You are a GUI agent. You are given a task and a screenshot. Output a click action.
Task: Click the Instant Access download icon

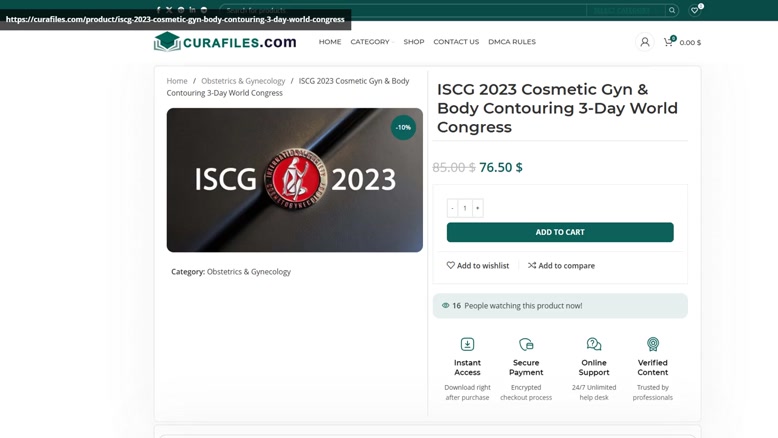tap(467, 344)
